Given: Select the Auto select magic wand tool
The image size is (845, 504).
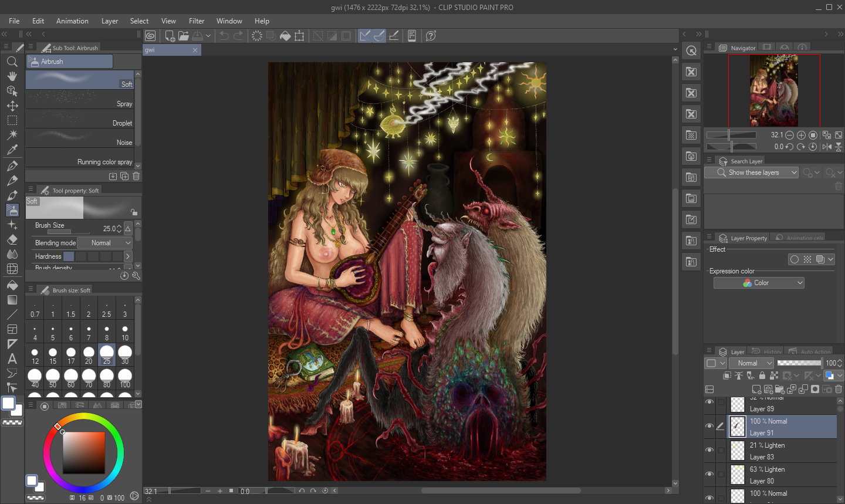Looking at the screenshot, I should tap(12, 135).
